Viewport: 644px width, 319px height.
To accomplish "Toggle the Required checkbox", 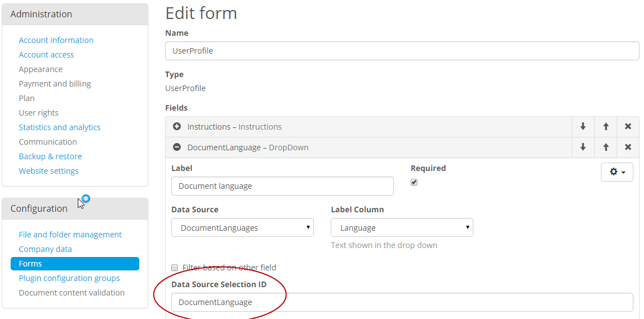I will (x=414, y=183).
